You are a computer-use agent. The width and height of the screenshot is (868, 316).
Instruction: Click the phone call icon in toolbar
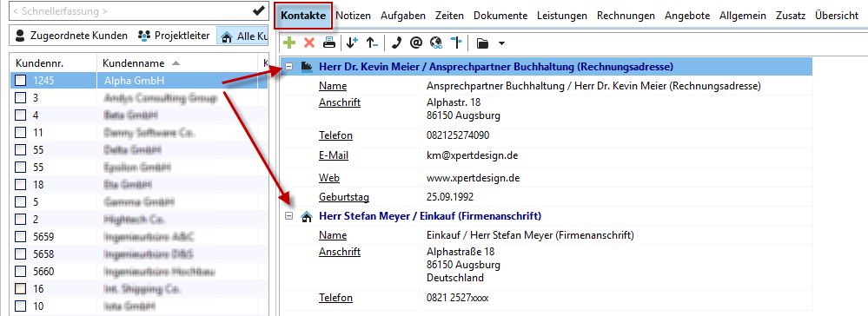(x=396, y=42)
